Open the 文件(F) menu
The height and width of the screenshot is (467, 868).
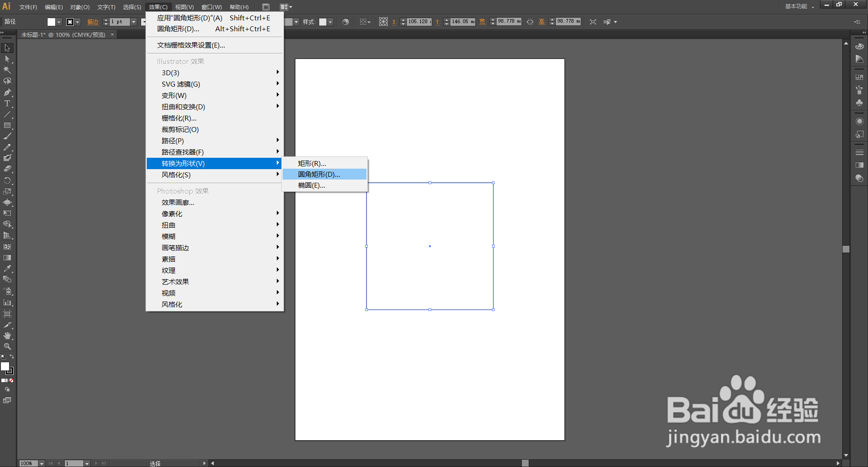[28, 7]
